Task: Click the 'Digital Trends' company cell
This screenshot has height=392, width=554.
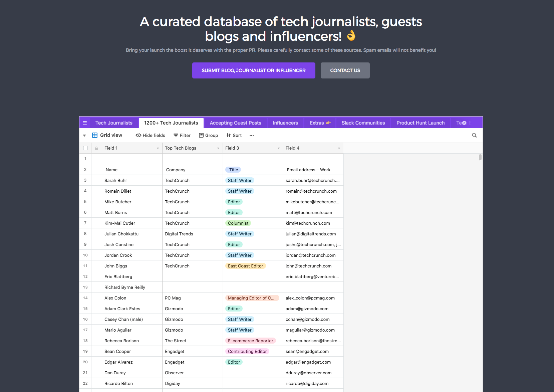Action: [x=193, y=234]
